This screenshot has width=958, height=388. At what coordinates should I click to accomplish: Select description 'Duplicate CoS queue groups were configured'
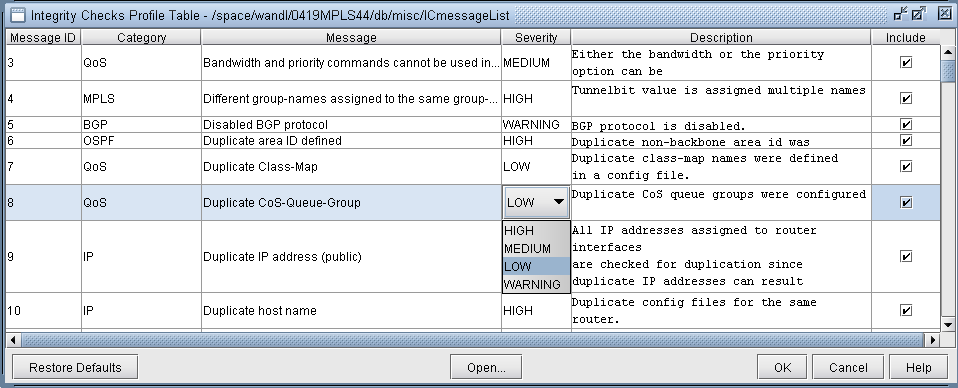coord(721,202)
